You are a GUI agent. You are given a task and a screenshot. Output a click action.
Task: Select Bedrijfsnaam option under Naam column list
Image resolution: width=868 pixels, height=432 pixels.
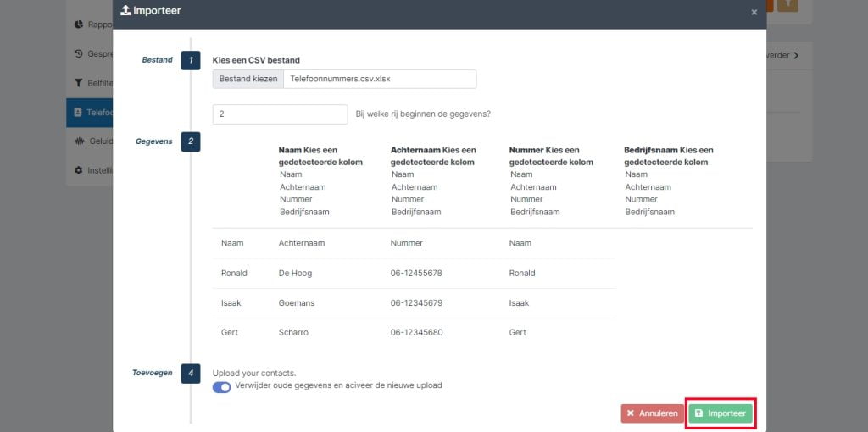[x=304, y=212]
